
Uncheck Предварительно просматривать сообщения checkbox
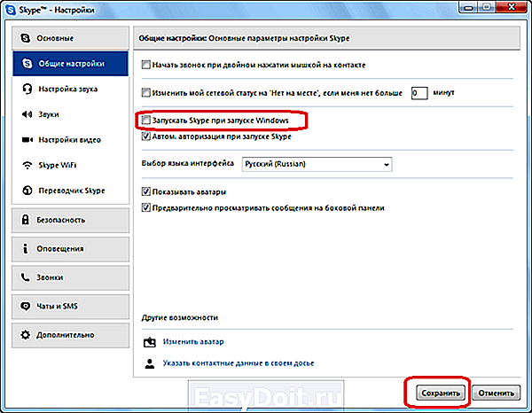(x=146, y=207)
